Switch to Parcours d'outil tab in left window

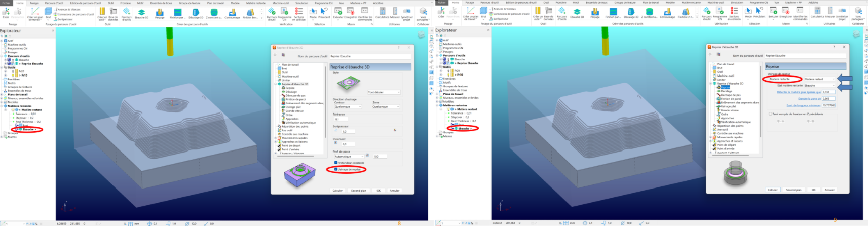point(54,3)
